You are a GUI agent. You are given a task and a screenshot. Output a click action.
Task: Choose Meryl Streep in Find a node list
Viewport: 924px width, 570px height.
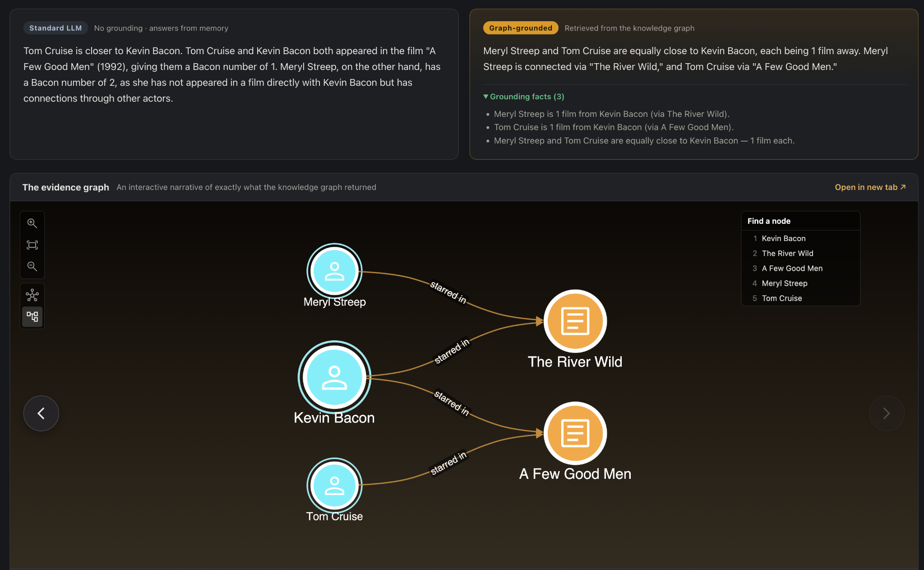(x=801, y=283)
